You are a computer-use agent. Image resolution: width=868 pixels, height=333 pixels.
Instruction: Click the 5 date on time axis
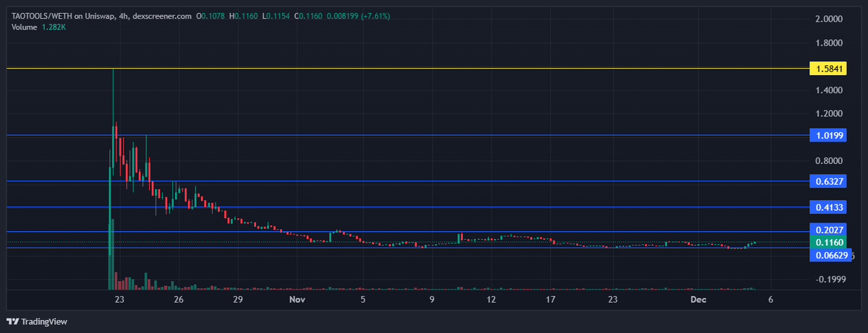click(x=363, y=299)
